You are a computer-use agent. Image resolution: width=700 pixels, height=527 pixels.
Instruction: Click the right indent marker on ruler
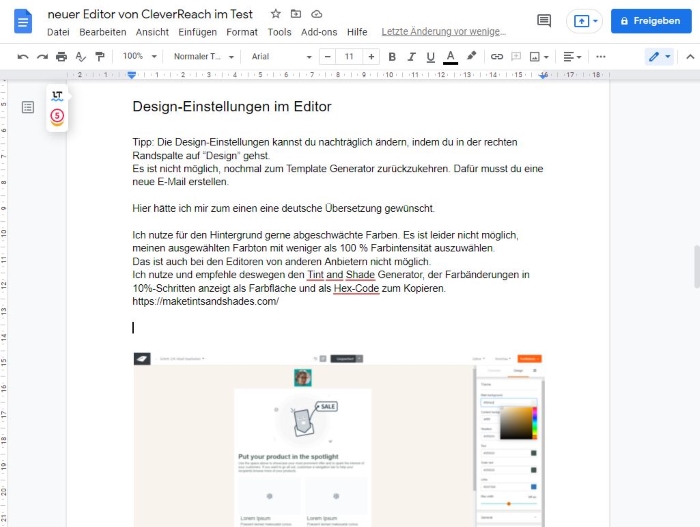pos(543,75)
